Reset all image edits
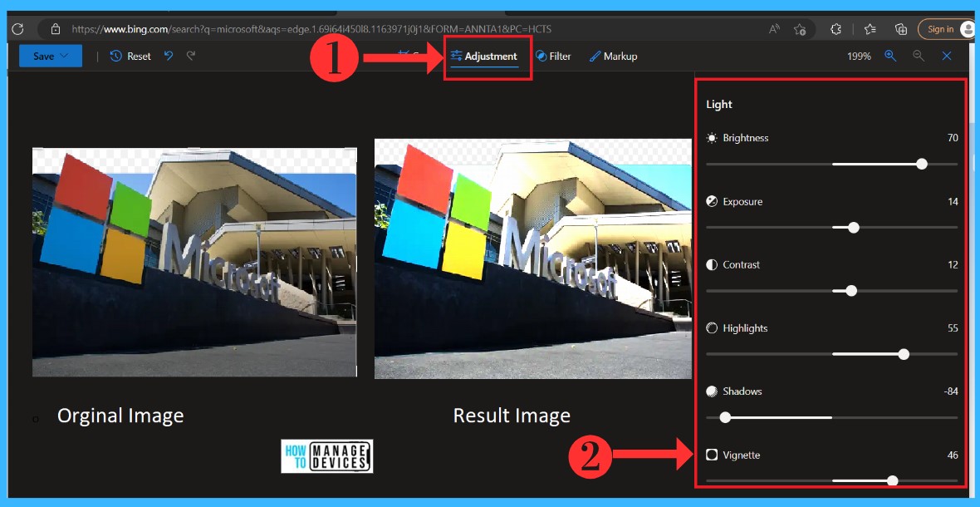Viewport: 980px width, 507px height. point(130,57)
